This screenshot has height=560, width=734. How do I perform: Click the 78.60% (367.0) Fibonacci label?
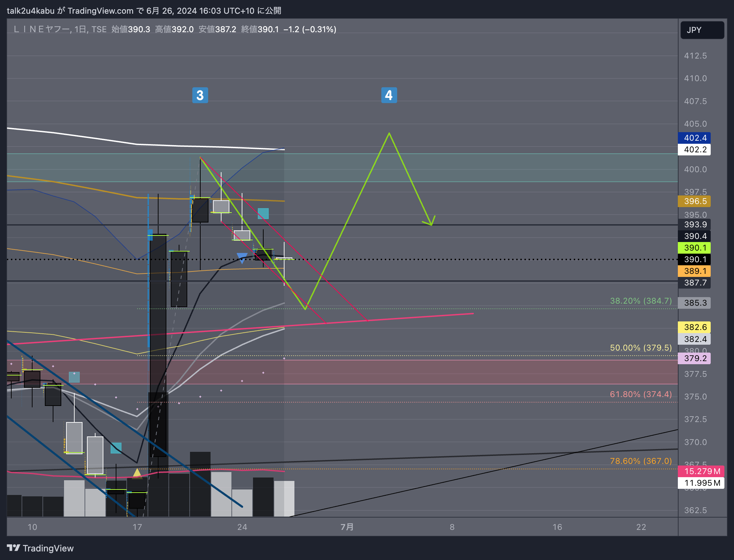[641, 461]
